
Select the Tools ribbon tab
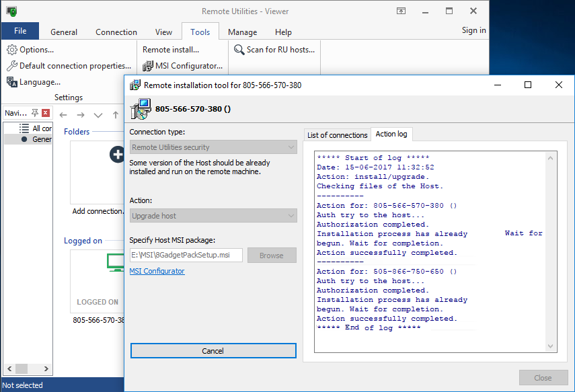click(x=200, y=32)
